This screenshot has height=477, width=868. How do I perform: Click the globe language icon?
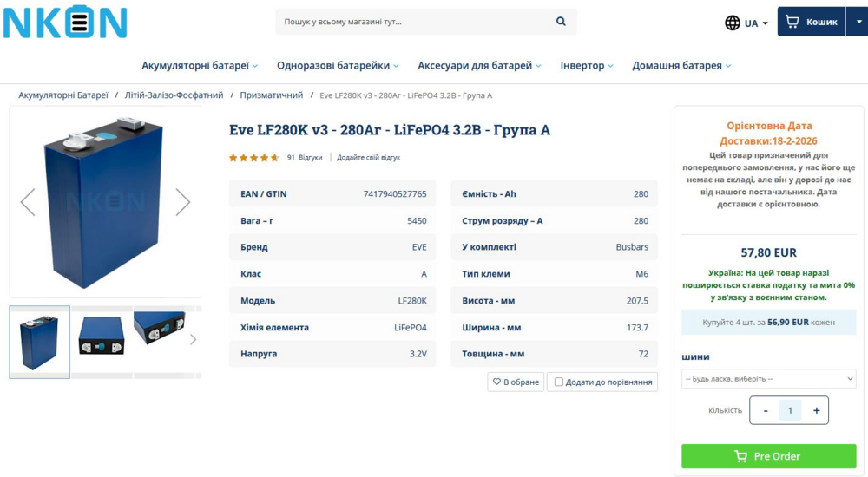(x=733, y=23)
